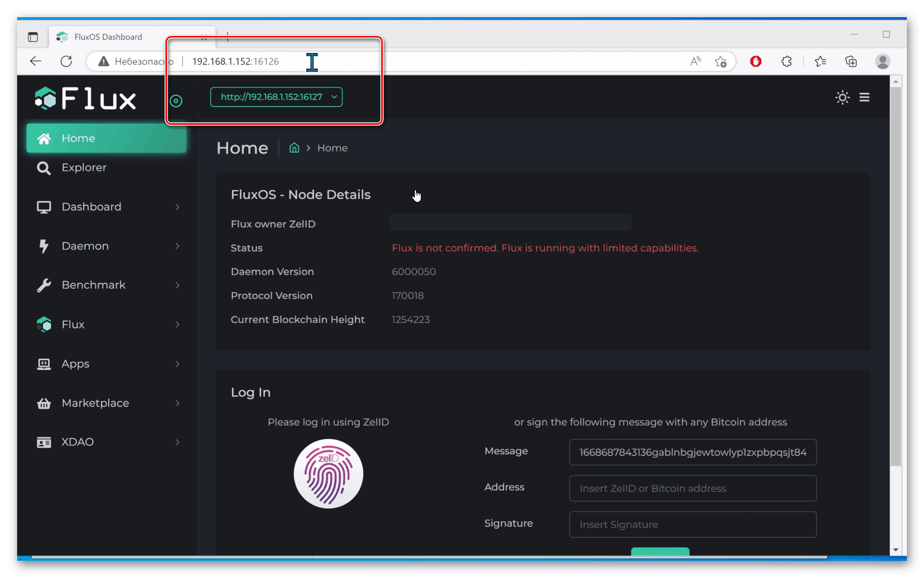Toggle the sidebar collapse circle icon
The image size is (924, 578).
click(x=176, y=101)
